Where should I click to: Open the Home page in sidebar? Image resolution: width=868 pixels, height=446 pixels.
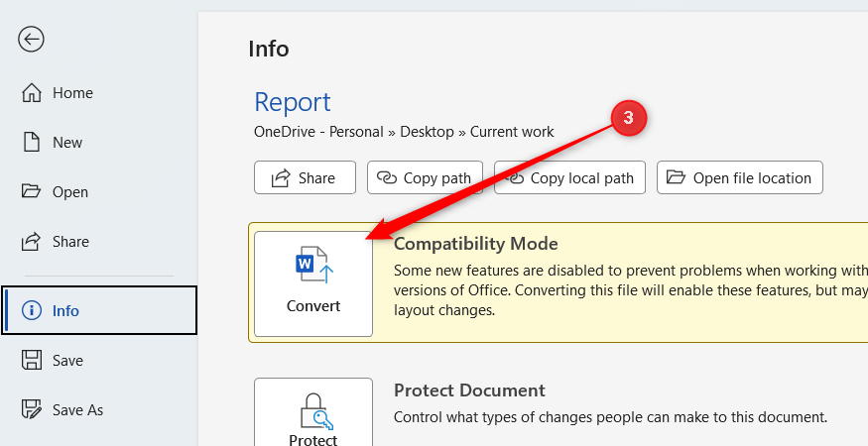[98, 92]
